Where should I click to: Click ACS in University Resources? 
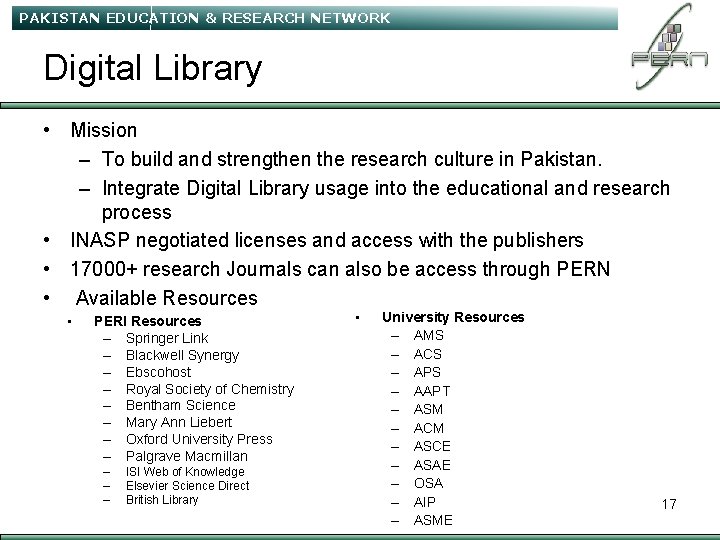(428, 354)
